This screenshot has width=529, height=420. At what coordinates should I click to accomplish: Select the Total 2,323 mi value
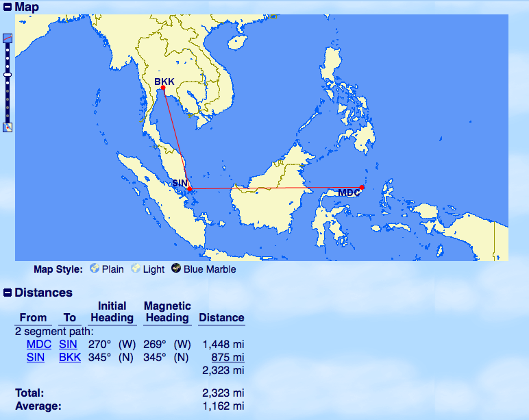223,393
